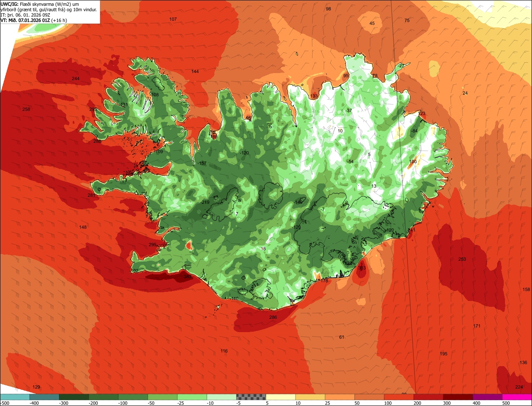The image size is (532, 406).
Task: Click the -500 legend label
Action: [5, 403]
